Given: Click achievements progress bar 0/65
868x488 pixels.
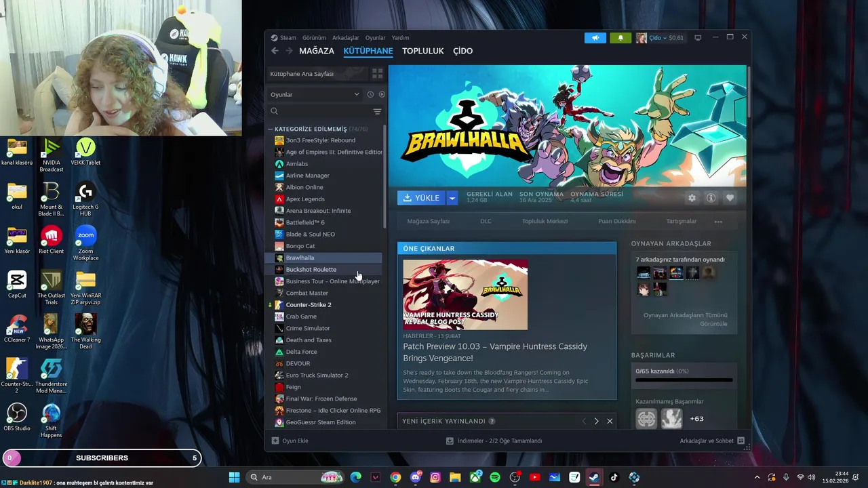Looking at the screenshot, I should pyautogui.click(x=684, y=380).
